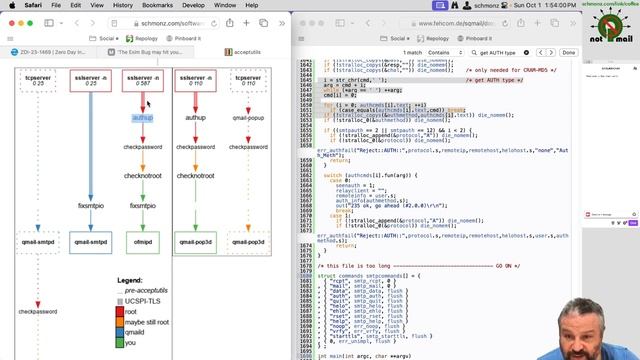Open the Develop menu

tap(193, 5)
